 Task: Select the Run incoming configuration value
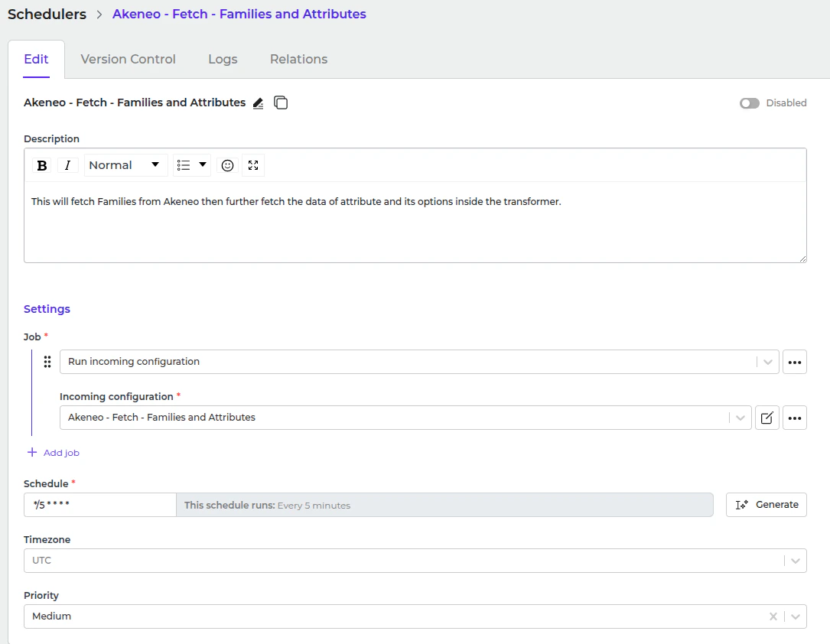coord(134,362)
